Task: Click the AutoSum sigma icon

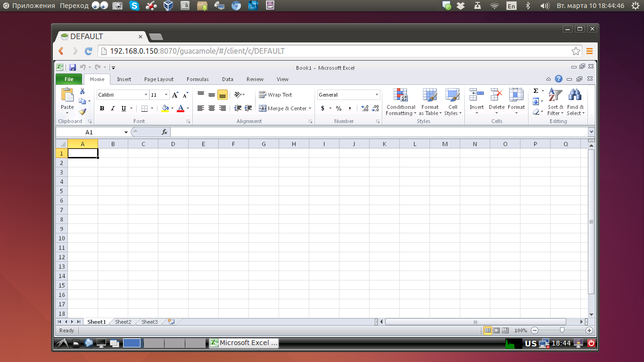Action: pyautogui.click(x=536, y=91)
